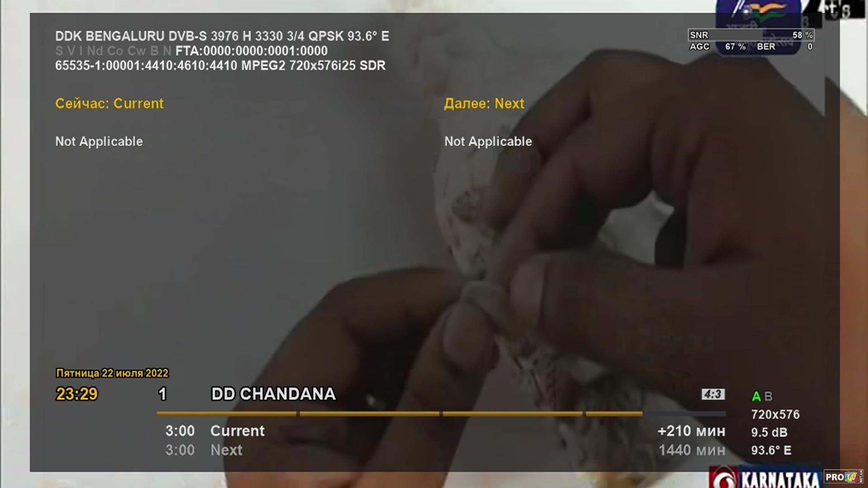The image size is (868, 488).
Task: Click channel number 1
Action: [x=162, y=394]
